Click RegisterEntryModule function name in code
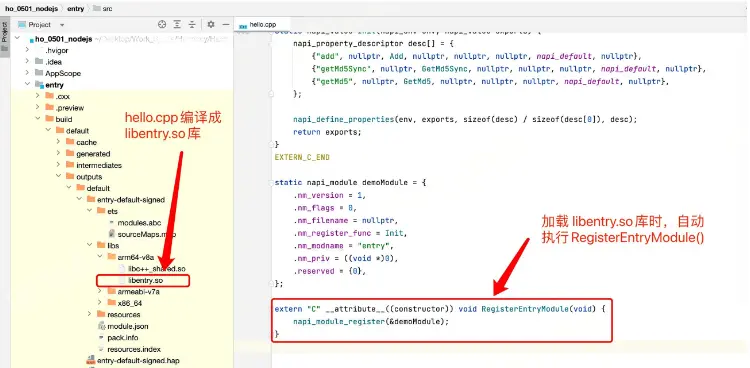The width and height of the screenshot is (750, 368). 525,309
